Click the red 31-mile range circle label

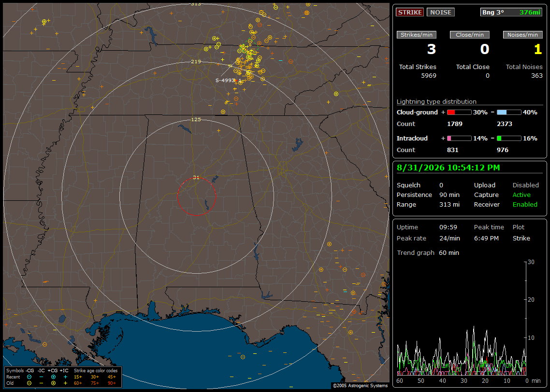pos(196,178)
